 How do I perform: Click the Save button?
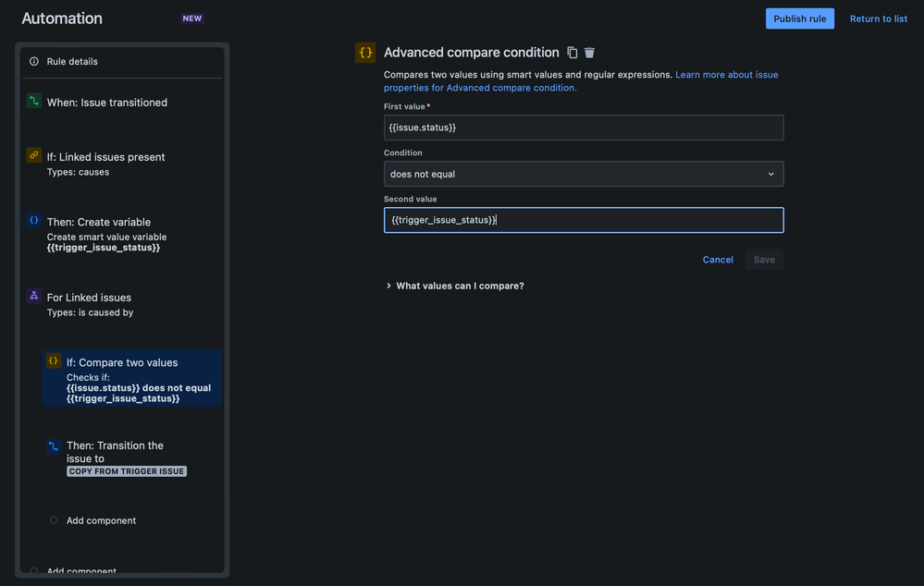click(764, 260)
